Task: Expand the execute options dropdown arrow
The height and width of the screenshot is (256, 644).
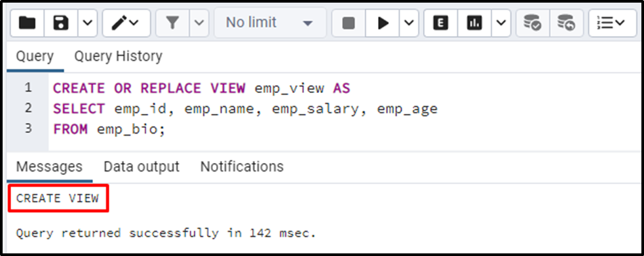Action: [x=409, y=24]
